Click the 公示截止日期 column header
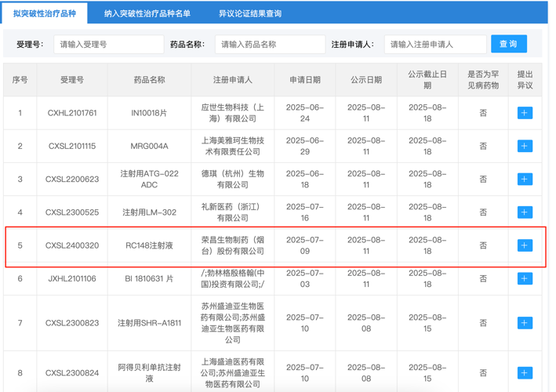Image resolution: width=556 pixels, height=392 pixels. tap(427, 80)
